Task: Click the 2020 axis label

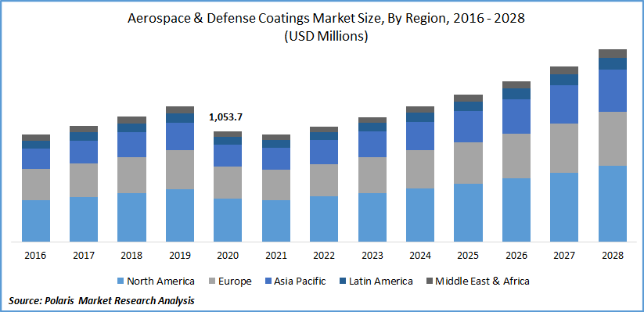Action: [228, 256]
